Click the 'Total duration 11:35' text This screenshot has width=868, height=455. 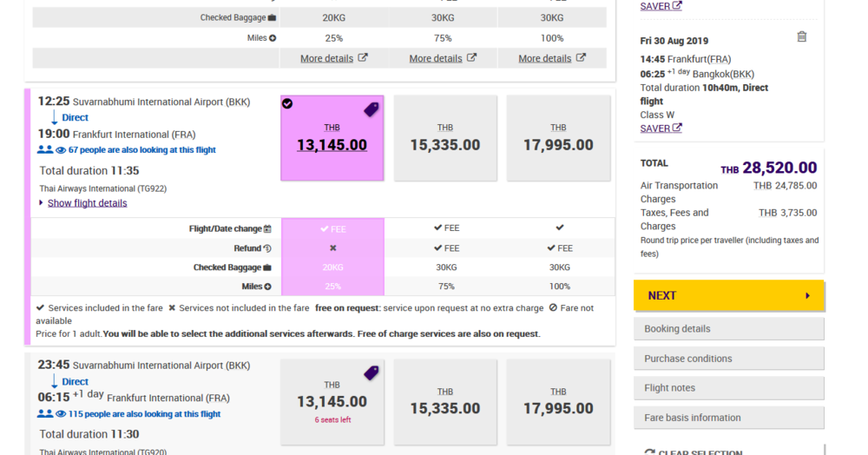pyautogui.click(x=89, y=170)
